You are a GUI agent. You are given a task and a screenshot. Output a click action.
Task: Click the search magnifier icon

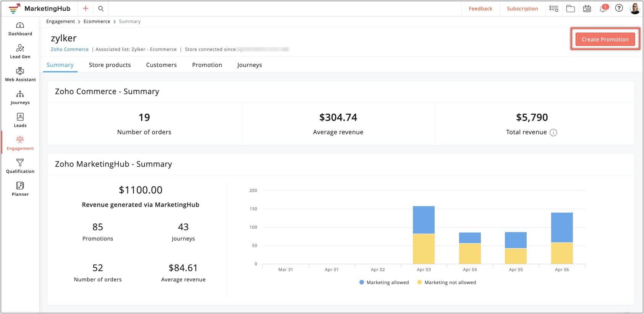[x=101, y=8]
